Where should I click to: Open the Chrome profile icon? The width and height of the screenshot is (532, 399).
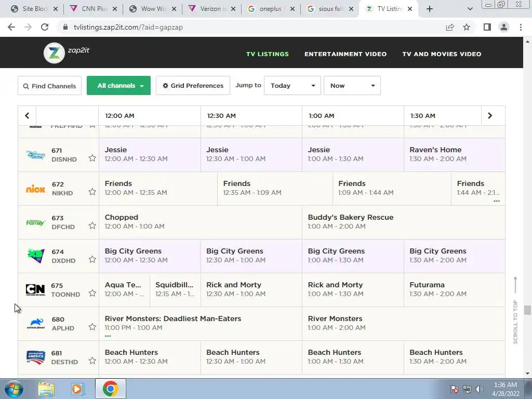point(504,27)
